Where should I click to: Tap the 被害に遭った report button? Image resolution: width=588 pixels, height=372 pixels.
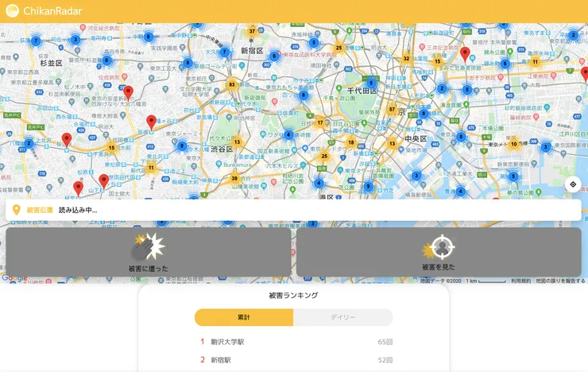[x=148, y=252]
